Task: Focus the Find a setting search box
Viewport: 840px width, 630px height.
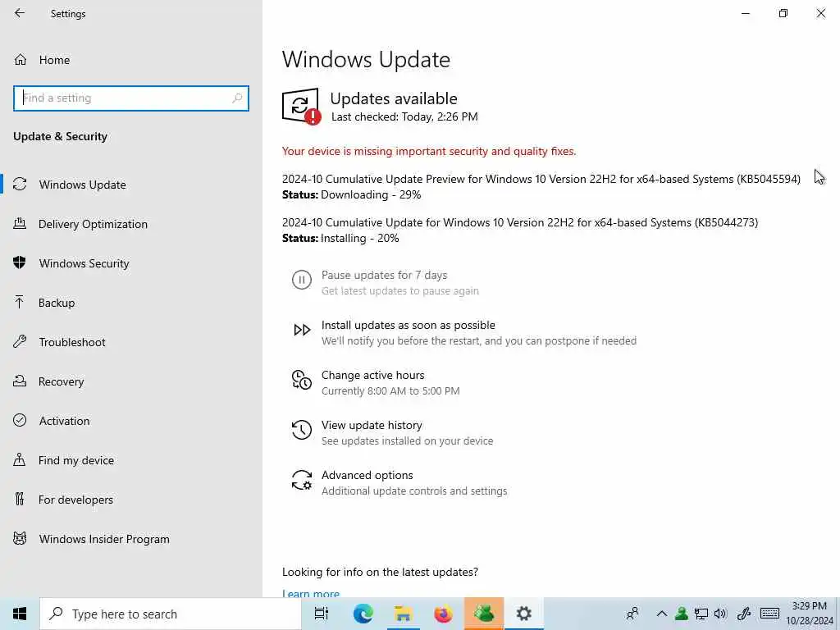Action: 131,98
